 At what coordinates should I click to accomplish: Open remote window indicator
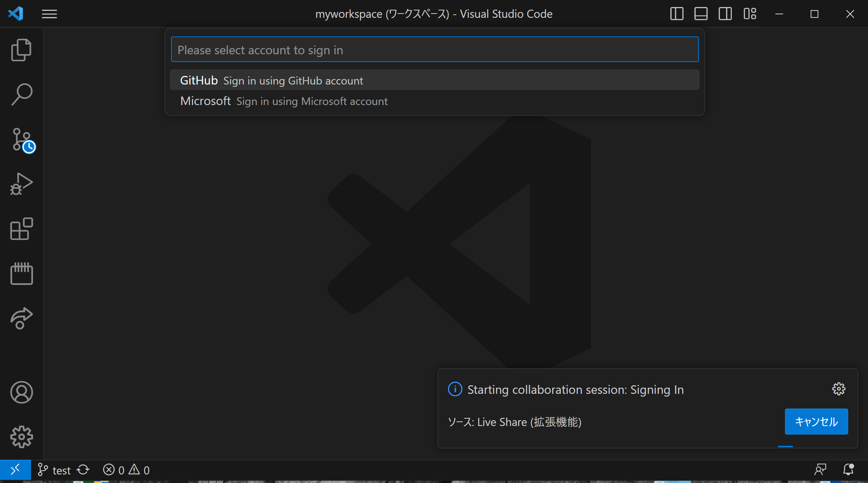click(16, 470)
